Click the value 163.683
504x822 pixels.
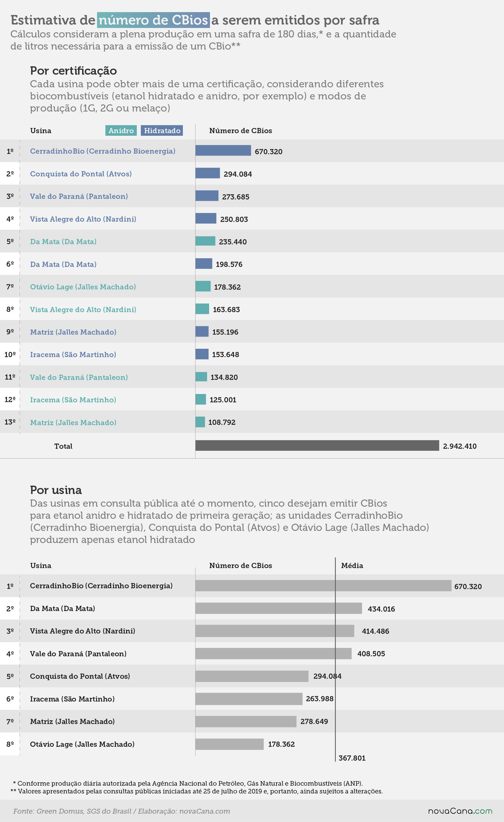click(x=226, y=310)
